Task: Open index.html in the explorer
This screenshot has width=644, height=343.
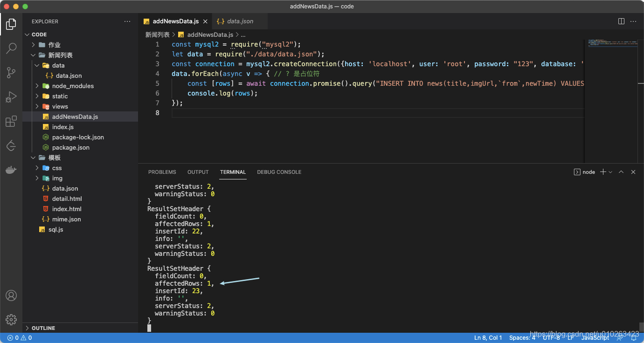Action: point(80,209)
